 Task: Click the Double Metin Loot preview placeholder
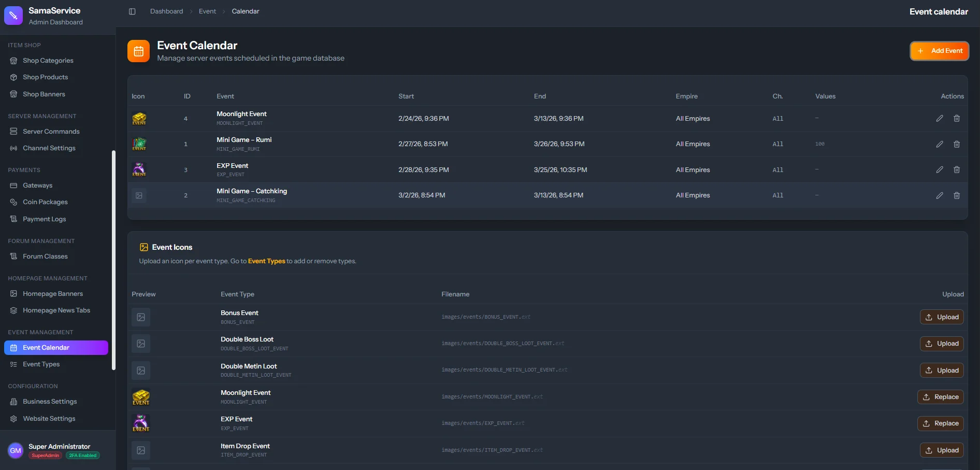(141, 371)
